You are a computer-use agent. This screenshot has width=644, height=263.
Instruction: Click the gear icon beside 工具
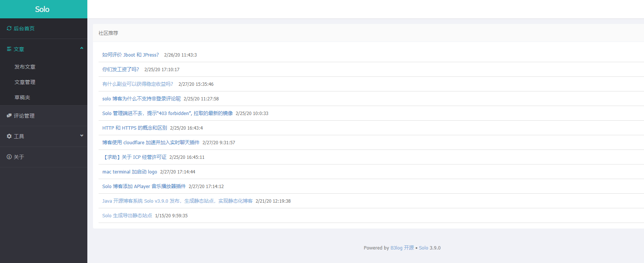pos(9,136)
